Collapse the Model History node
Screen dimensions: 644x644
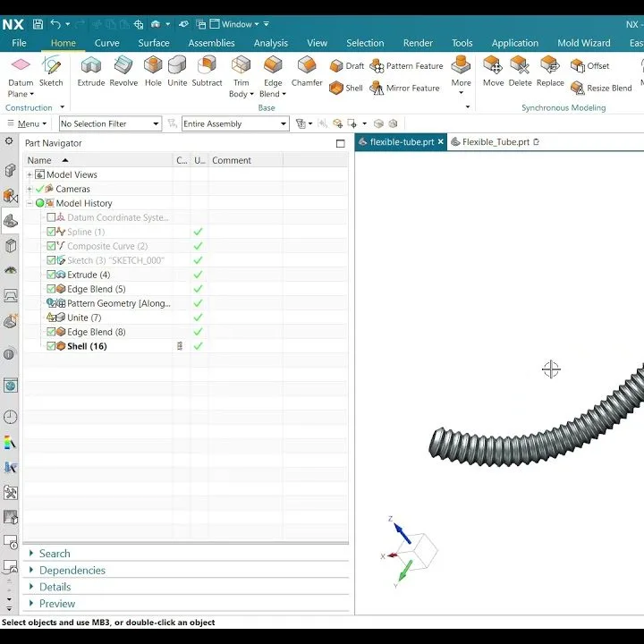coord(30,203)
